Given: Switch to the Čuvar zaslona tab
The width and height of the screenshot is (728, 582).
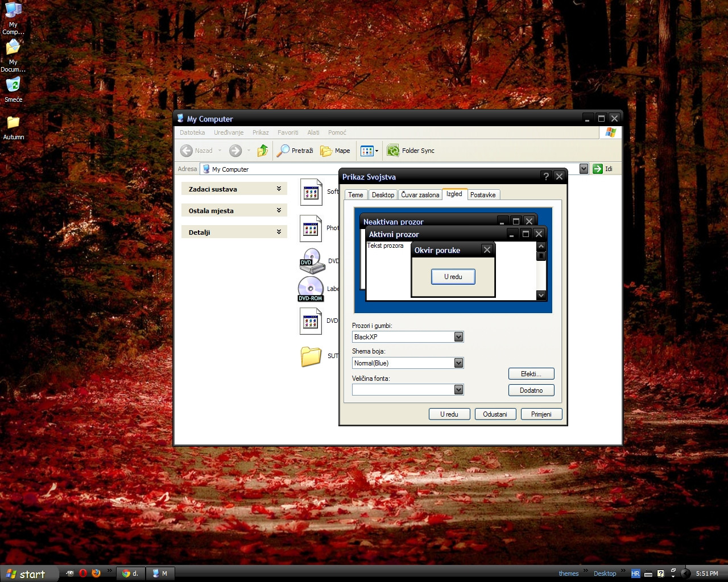Looking at the screenshot, I should point(420,195).
